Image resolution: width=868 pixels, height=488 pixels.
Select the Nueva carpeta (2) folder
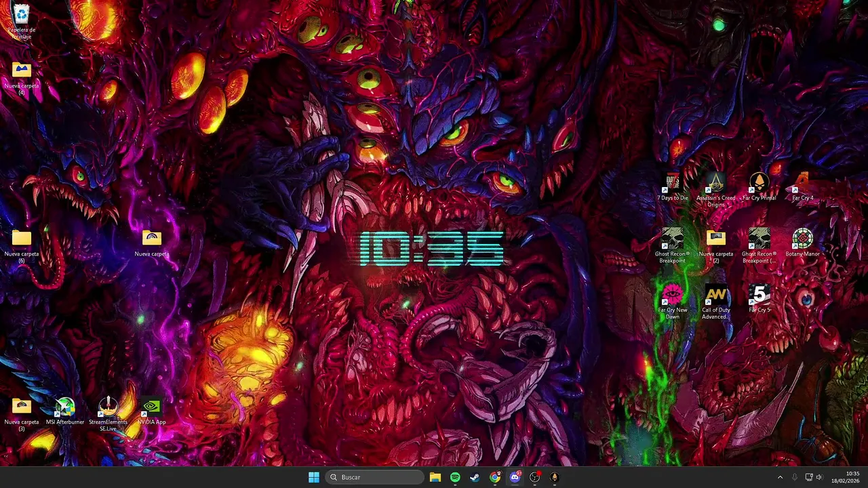(715, 246)
